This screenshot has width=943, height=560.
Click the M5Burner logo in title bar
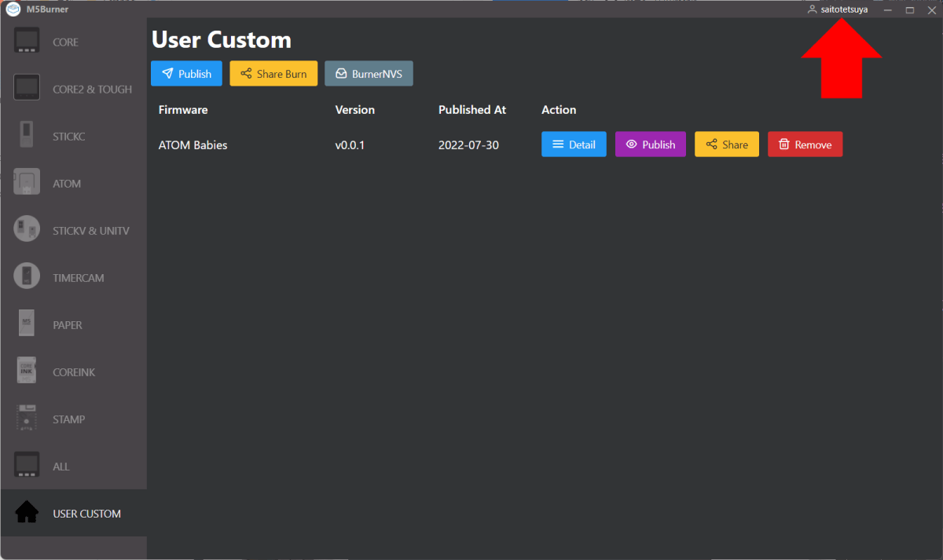click(13, 9)
